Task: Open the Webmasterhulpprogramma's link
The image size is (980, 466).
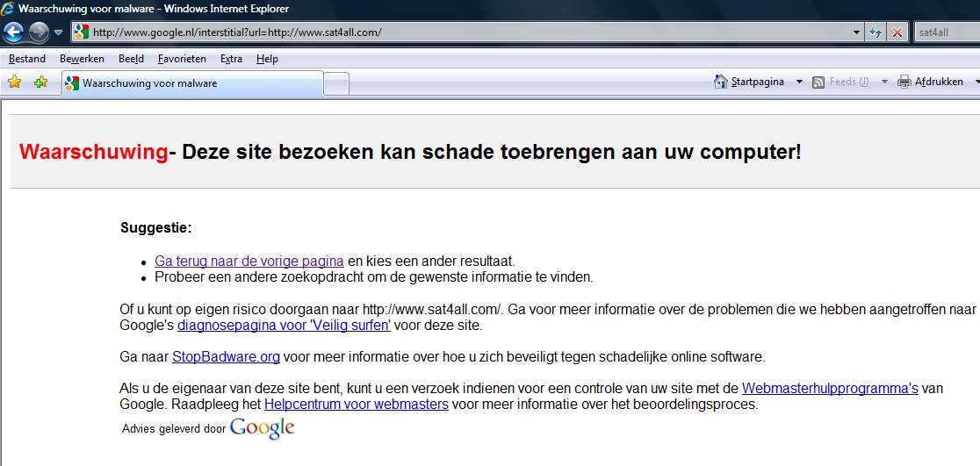Action: point(830,389)
